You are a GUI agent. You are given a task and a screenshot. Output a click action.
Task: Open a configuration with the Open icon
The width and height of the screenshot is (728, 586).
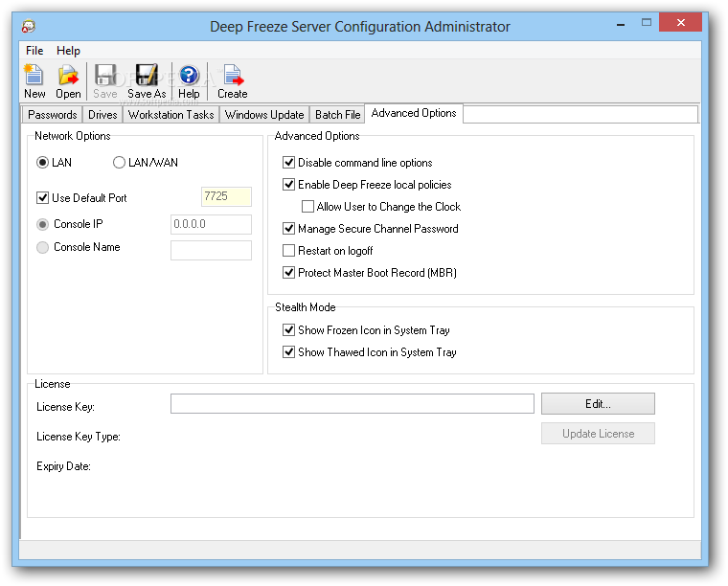[x=68, y=81]
